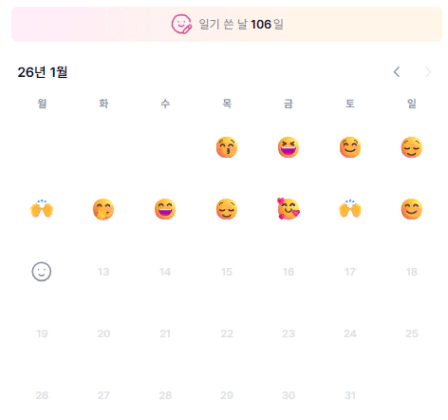Open the relieved face entry in second week Thursday

pos(227,209)
